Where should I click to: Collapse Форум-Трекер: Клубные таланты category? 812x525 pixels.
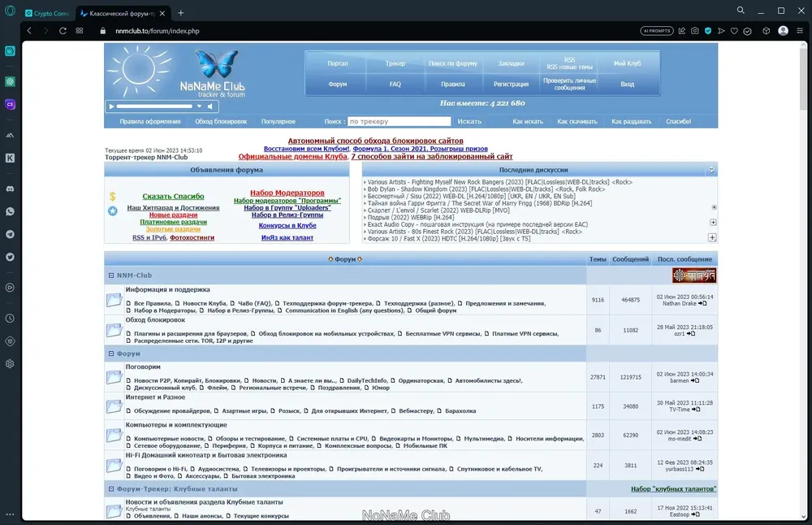coord(110,488)
